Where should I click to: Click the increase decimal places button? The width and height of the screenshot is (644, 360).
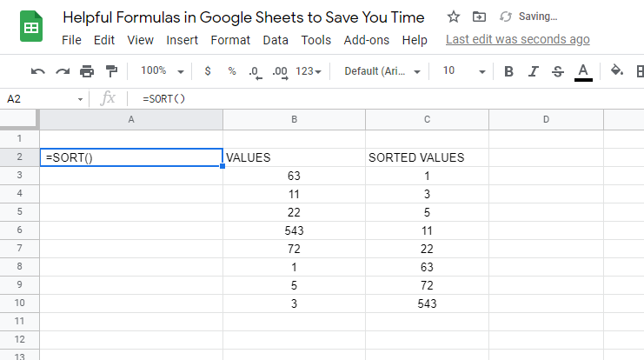coord(280,72)
